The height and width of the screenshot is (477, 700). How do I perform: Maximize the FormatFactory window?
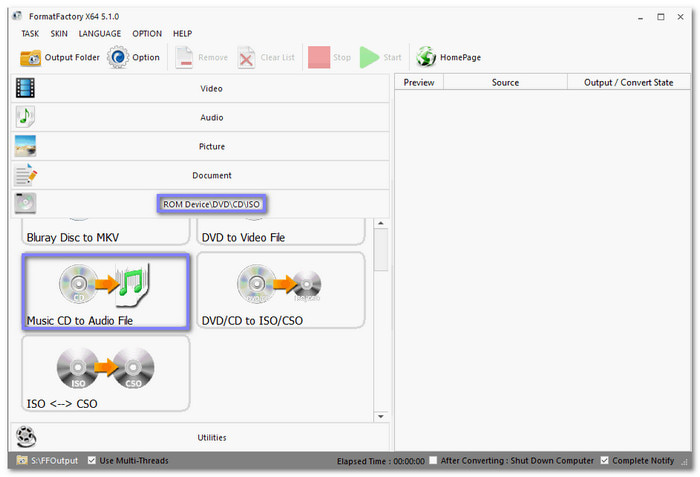661,17
